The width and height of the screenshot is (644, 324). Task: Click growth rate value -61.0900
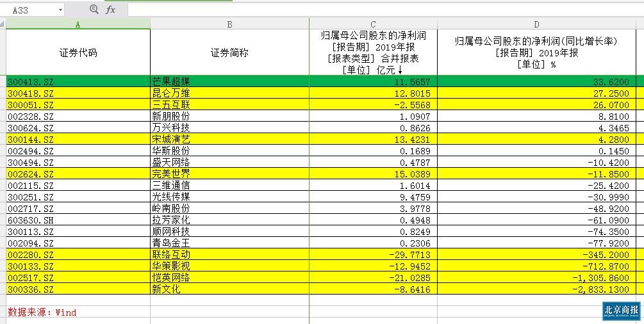point(536,219)
